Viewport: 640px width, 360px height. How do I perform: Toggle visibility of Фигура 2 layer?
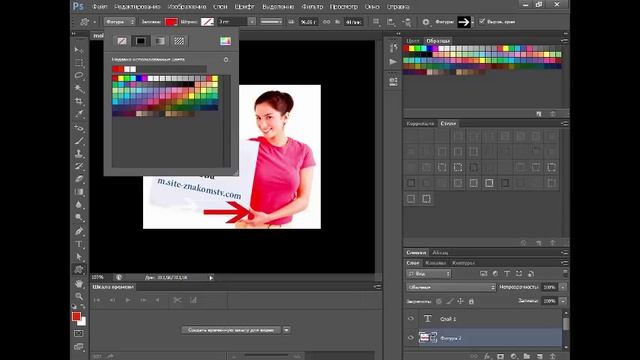411,338
